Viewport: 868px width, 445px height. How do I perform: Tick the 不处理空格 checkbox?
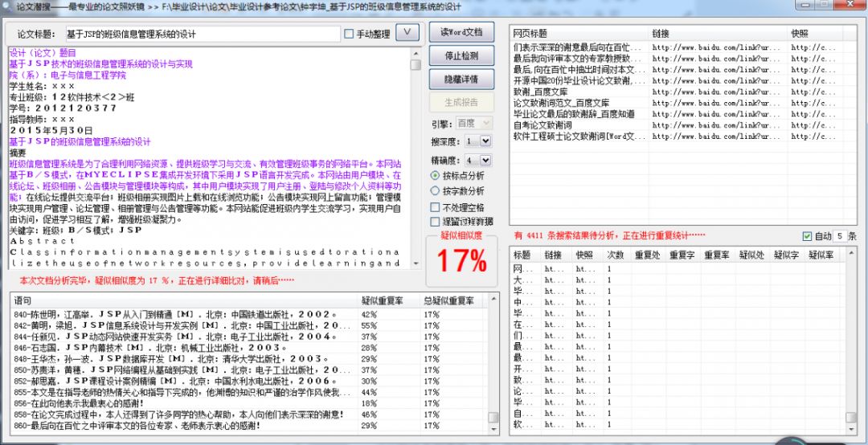tap(435, 207)
